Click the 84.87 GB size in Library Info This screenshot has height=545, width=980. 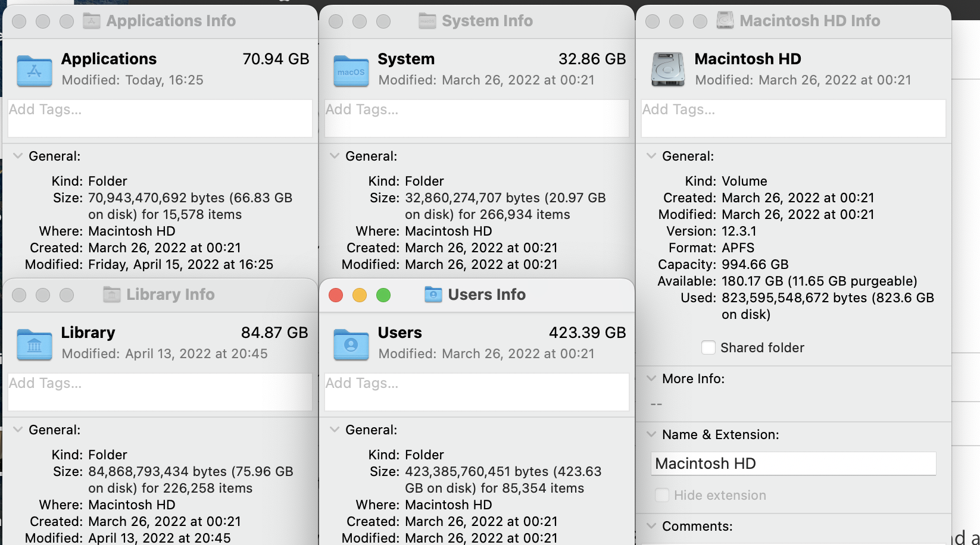point(274,333)
